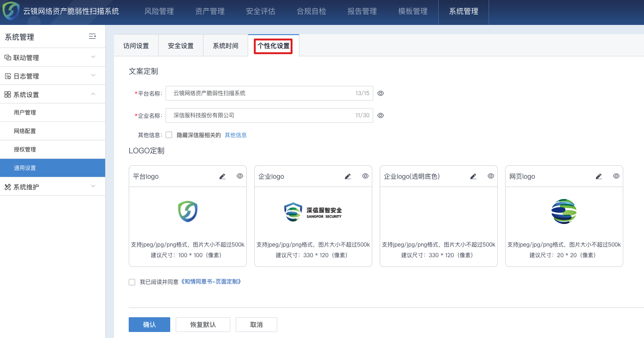Click 建议尺寸：20 * 20 text
Viewport: 644px width, 338px height.
point(564,255)
